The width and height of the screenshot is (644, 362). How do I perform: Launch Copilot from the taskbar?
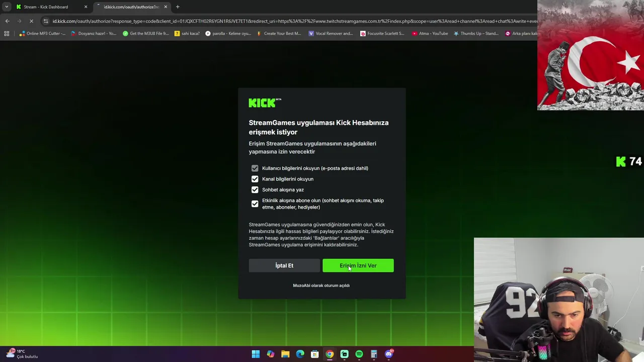271,354
